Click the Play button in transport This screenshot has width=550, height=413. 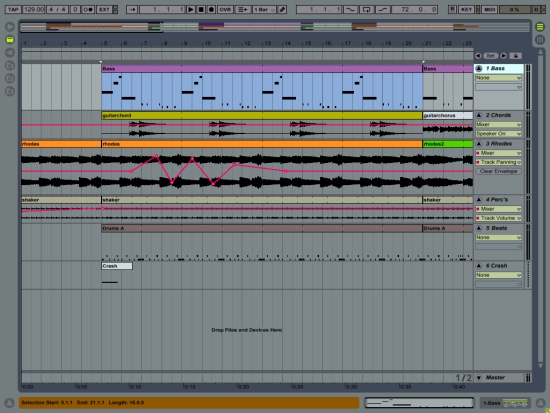click(x=191, y=9)
